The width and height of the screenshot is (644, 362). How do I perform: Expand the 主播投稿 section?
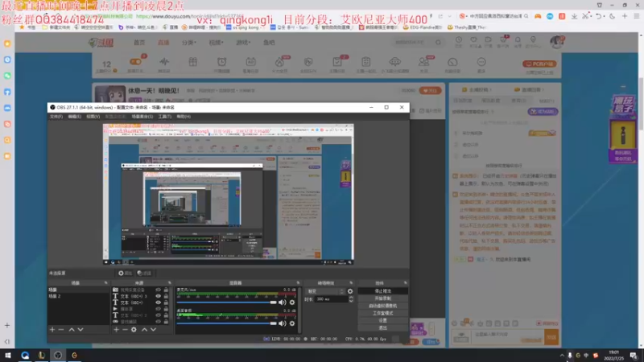[477, 89]
